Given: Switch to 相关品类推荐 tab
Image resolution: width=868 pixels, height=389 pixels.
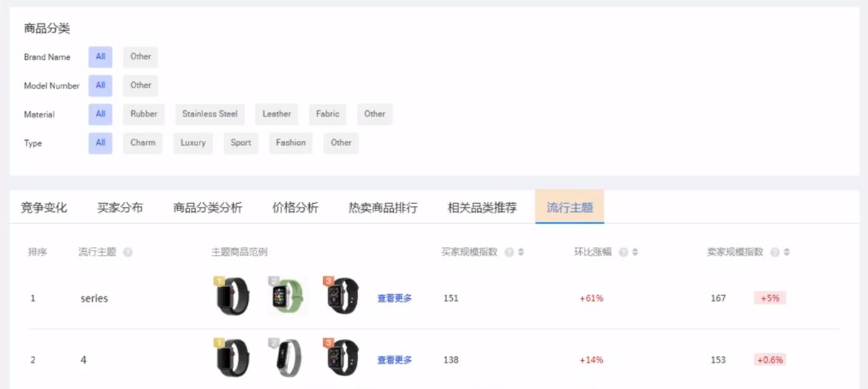Looking at the screenshot, I should [482, 207].
